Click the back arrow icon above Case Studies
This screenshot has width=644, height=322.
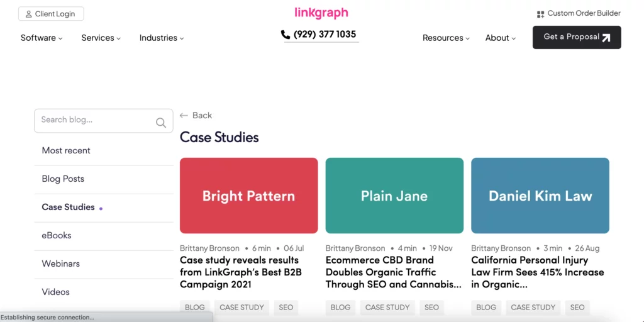(184, 116)
